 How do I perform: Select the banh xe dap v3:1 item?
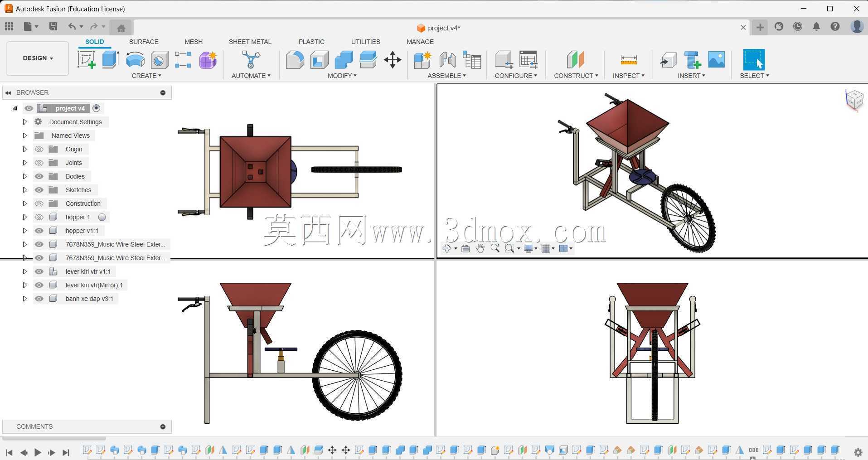pyautogui.click(x=89, y=299)
